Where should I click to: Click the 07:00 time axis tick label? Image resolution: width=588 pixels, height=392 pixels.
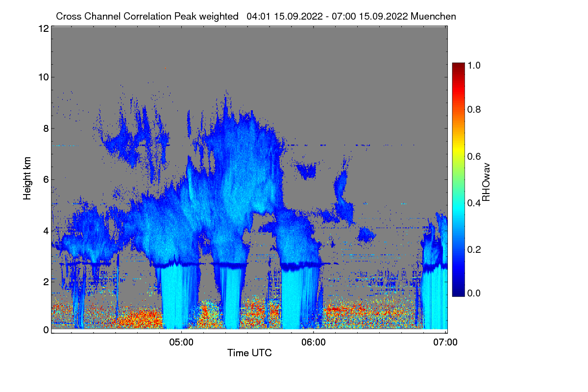pos(445,343)
